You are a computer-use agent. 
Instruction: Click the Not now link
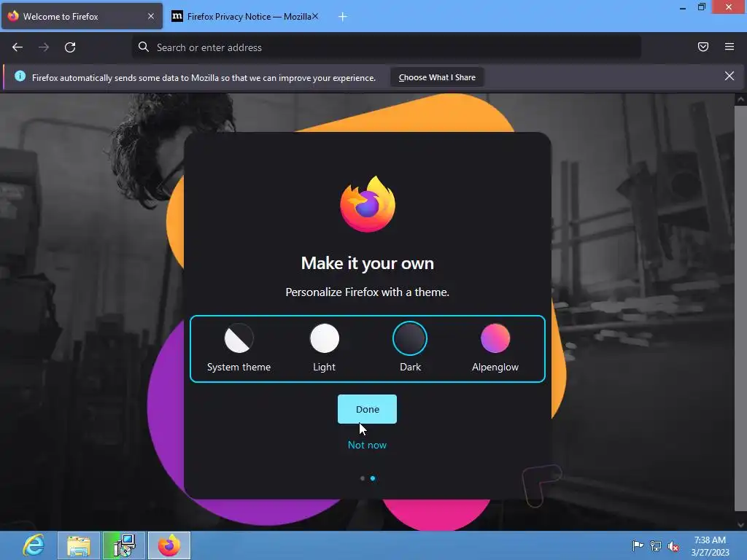coord(368,445)
